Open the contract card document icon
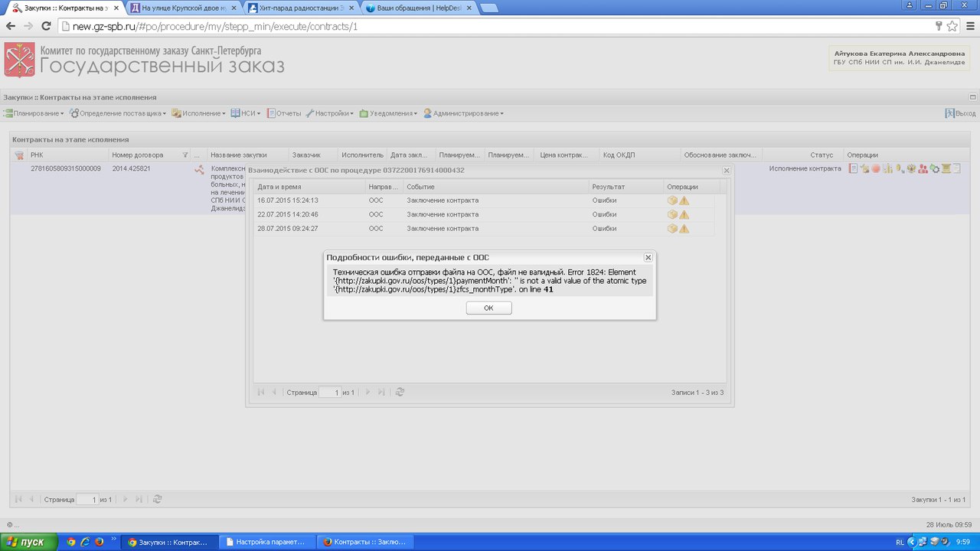The height and width of the screenshot is (551, 980). point(853,168)
